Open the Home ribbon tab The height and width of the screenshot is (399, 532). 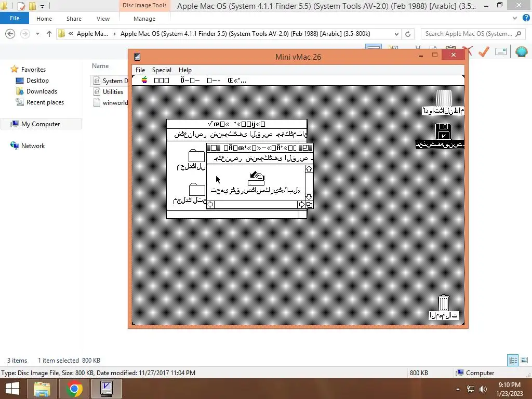point(44,19)
